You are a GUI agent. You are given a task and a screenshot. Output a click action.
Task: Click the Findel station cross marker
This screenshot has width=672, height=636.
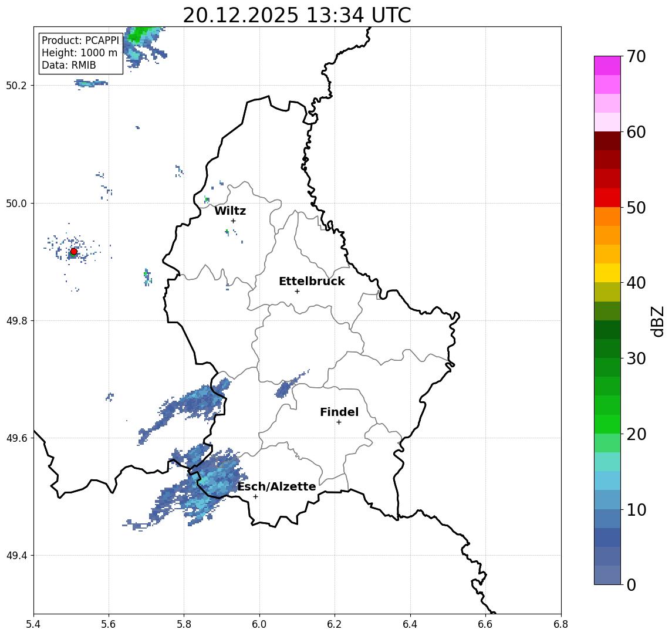[x=339, y=422]
